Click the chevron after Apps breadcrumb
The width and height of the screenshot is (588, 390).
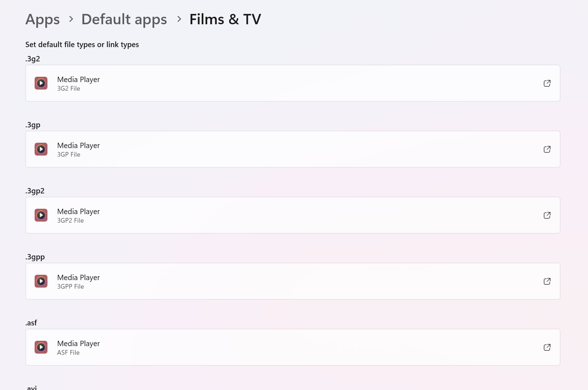click(71, 20)
